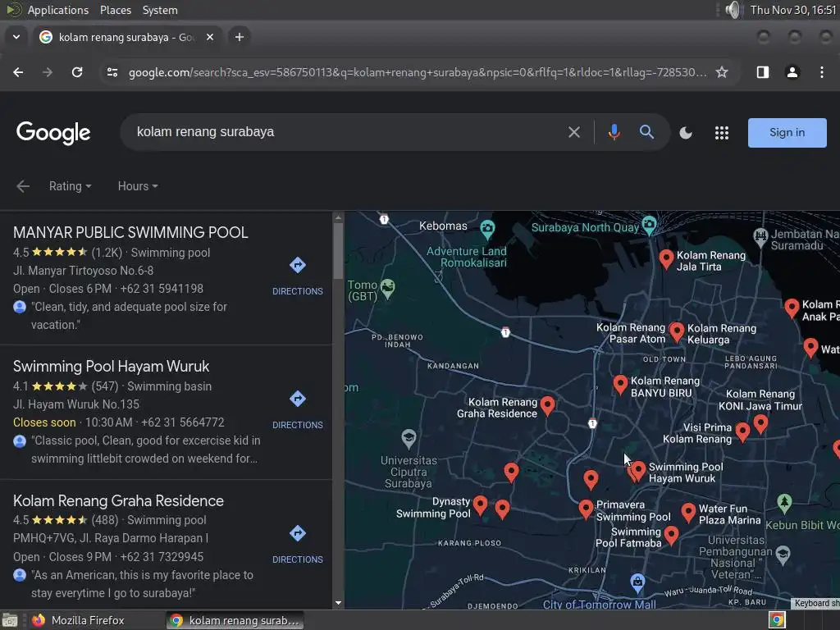The width and height of the screenshot is (840, 630).
Task: Go to Google home via logo
Action: click(x=53, y=133)
